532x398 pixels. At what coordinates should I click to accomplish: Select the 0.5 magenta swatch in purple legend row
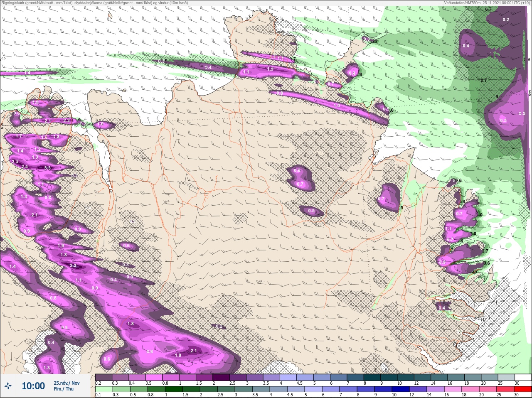pyautogui.click(x=154, y=377)
